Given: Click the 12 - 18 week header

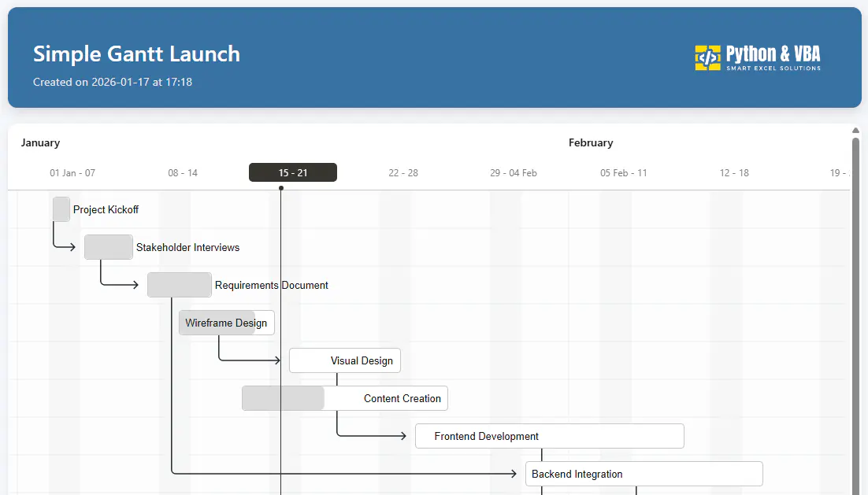Looking at the screenshot, I should click(734, 172).
